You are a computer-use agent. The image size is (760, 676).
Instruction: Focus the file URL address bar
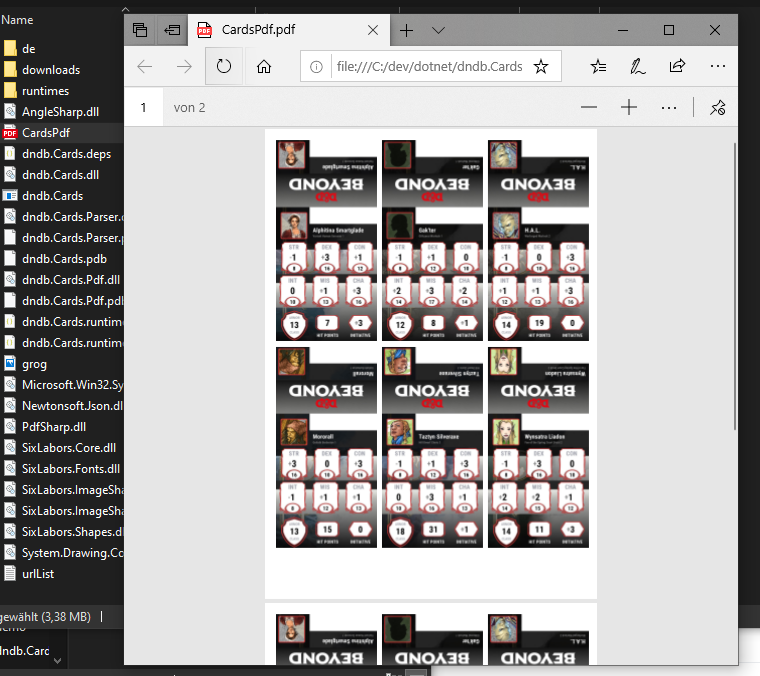[x=429, y=66]
